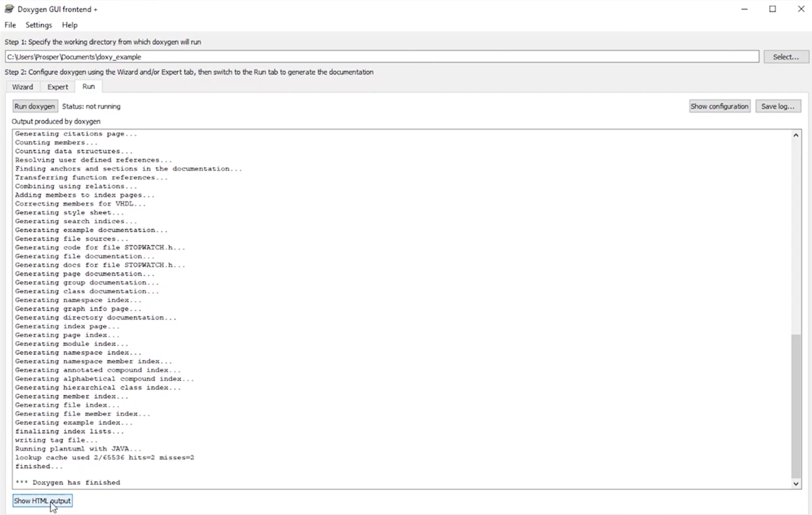Close the Doxygen window

(801, 9)
